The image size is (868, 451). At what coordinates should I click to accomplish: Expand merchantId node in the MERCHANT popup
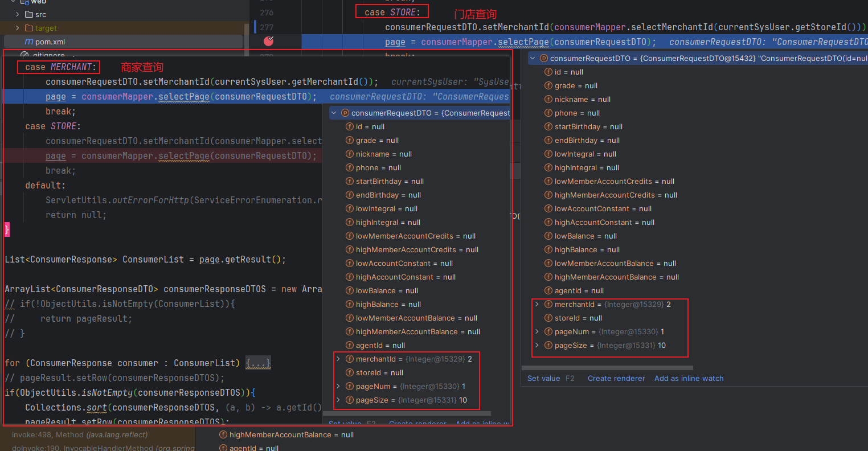click(x=338, y=359)
